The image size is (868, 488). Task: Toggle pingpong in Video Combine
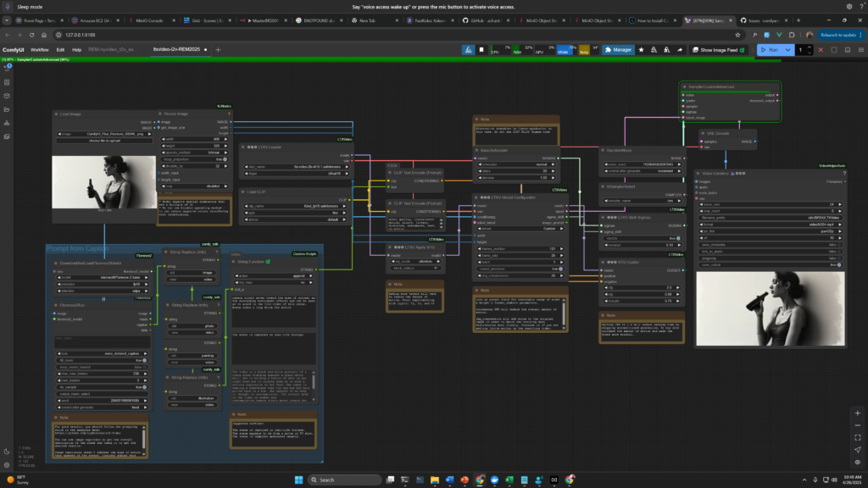(771, 258)
